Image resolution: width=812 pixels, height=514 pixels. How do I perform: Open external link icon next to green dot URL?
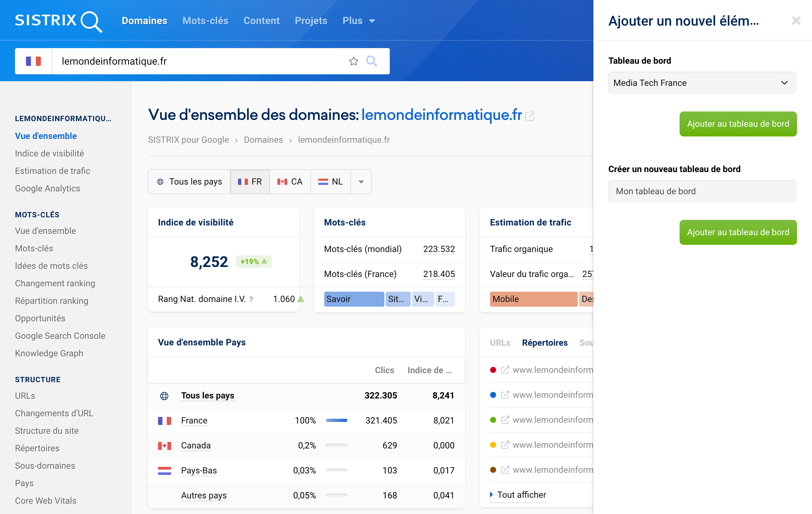tap(505, 420)
